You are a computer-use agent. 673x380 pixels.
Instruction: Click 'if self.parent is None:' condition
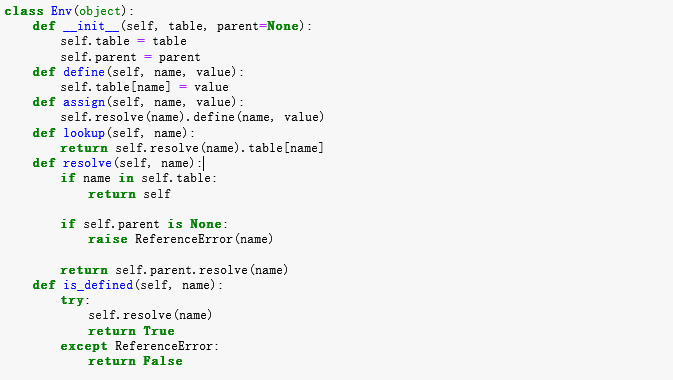point(144,224)
